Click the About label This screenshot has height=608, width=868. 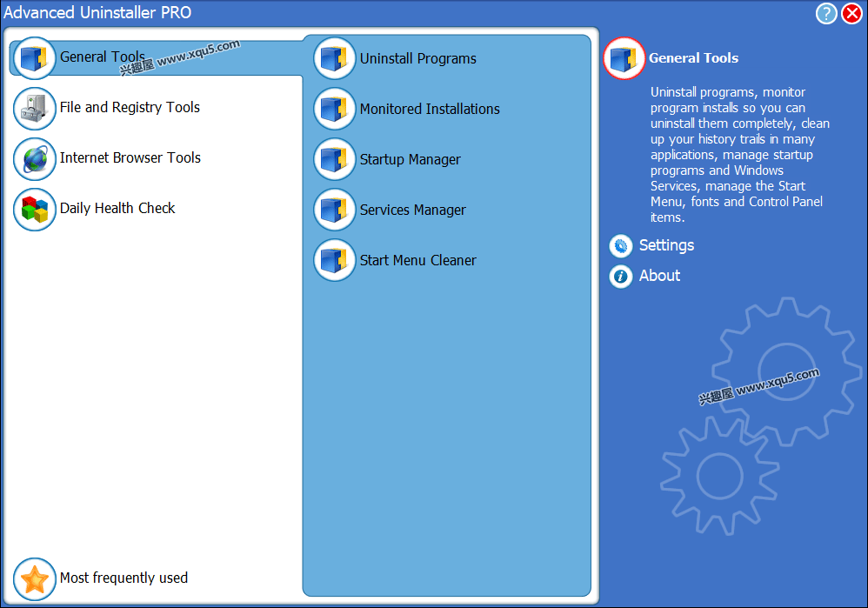tap(658, 276)
